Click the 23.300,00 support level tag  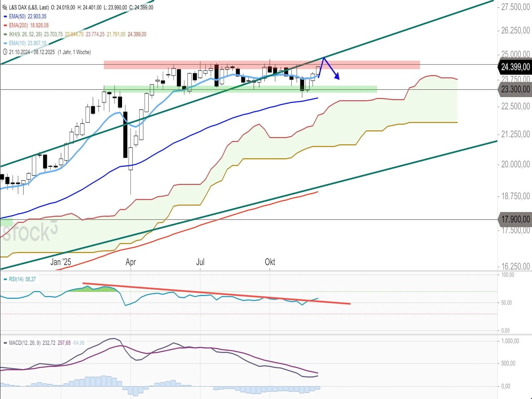(x=515, y=89)
